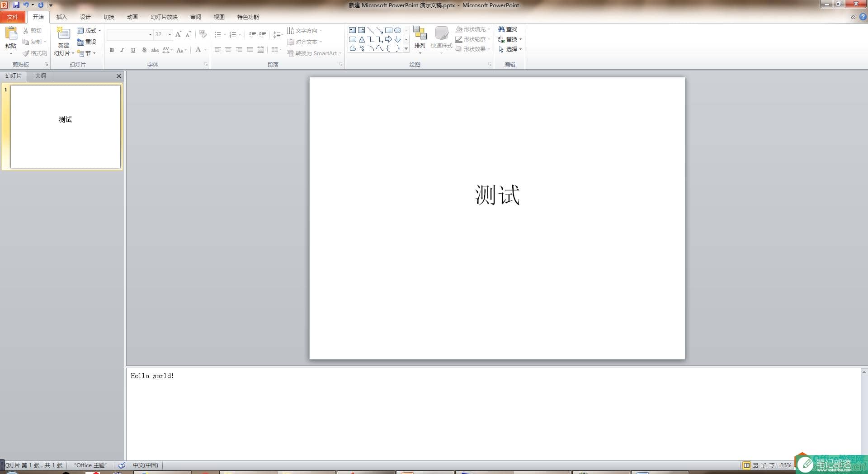
Task: Click the Replace (替换) button
Action: click(509, 39)
